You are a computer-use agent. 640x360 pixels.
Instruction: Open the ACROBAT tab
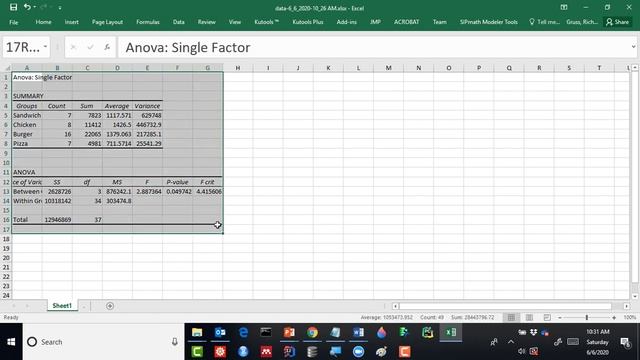[x=407, y=22]
